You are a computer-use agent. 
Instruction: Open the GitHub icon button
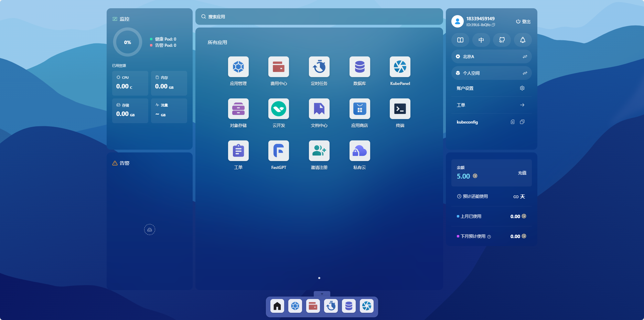502,40
